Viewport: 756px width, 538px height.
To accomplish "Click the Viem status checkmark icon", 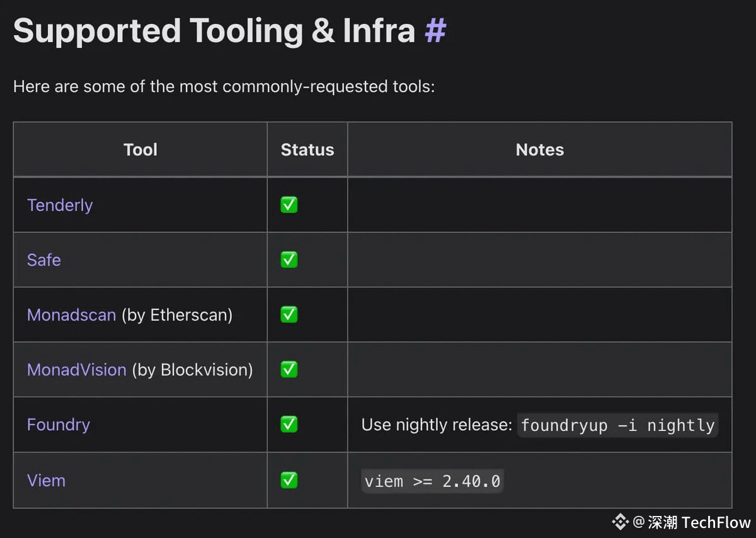I will click(289, 480).
